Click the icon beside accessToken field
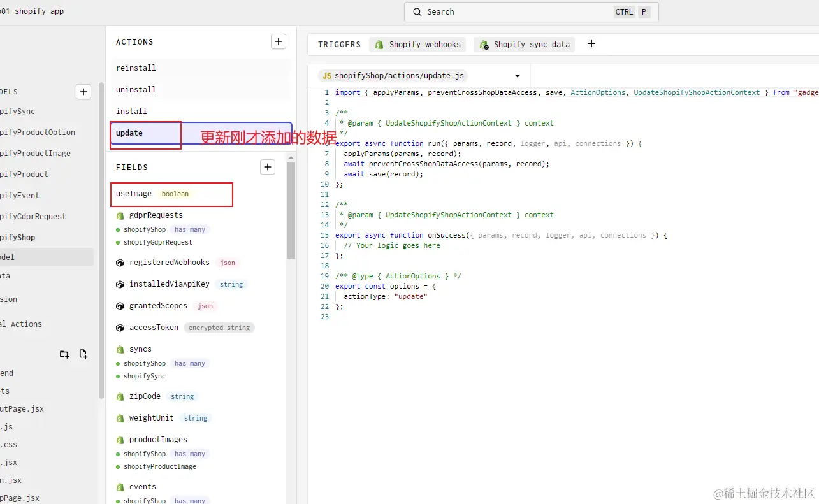 click(120, 328)
